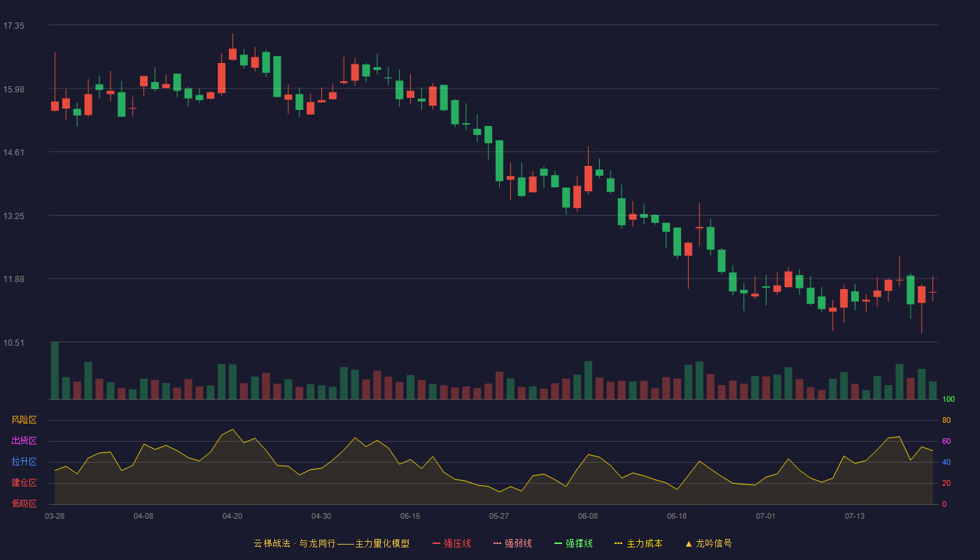Toggle the 主力成本 legend series
The image size is (980, 560).
coord(638,543)
